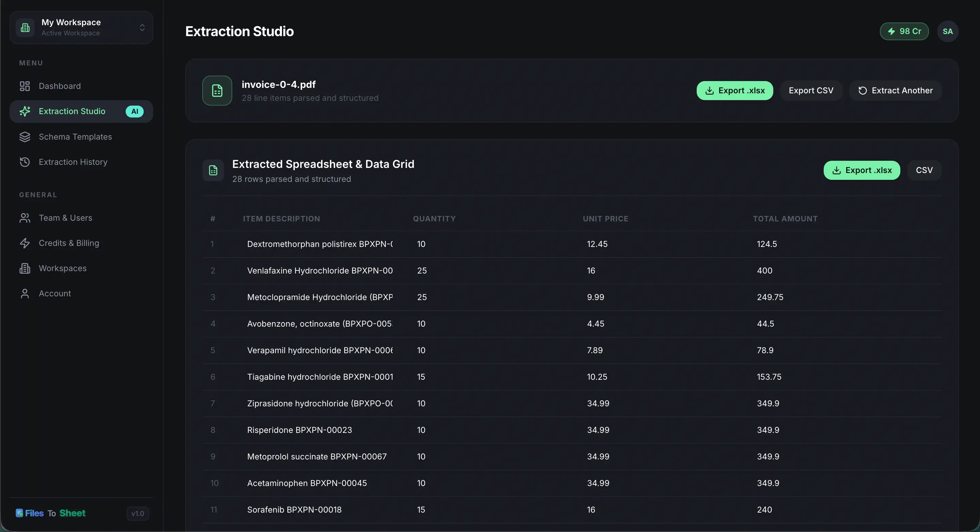
Task: Select Metoprolol succinate BPXPN-00067 cell
Action: tap(320, 457)
